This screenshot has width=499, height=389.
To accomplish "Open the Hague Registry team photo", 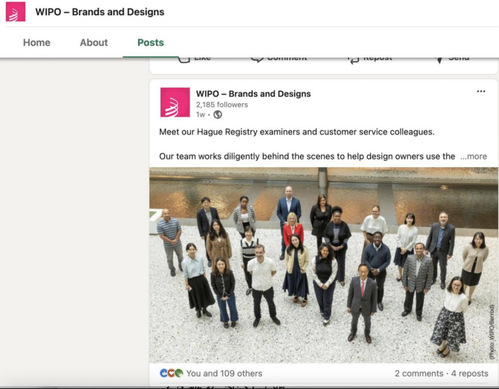I will click(x=324, y=265).
